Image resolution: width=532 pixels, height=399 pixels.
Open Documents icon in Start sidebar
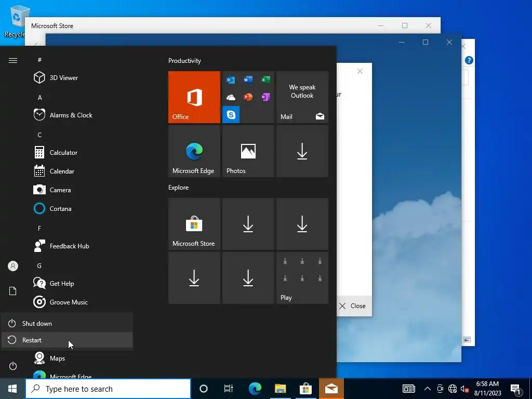13,291
